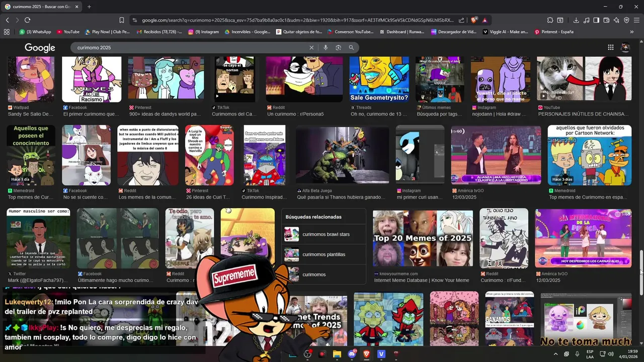Open Cartoon Network olvidados Memedroid thumbnail
Image resolution: width=644 pixels, height=362 pixels.
589,155
